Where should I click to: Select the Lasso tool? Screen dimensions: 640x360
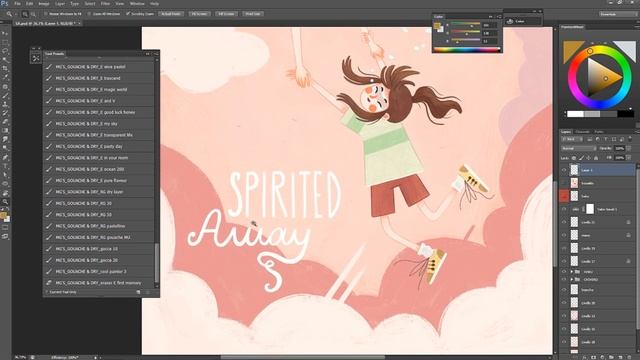pos(5,51)
